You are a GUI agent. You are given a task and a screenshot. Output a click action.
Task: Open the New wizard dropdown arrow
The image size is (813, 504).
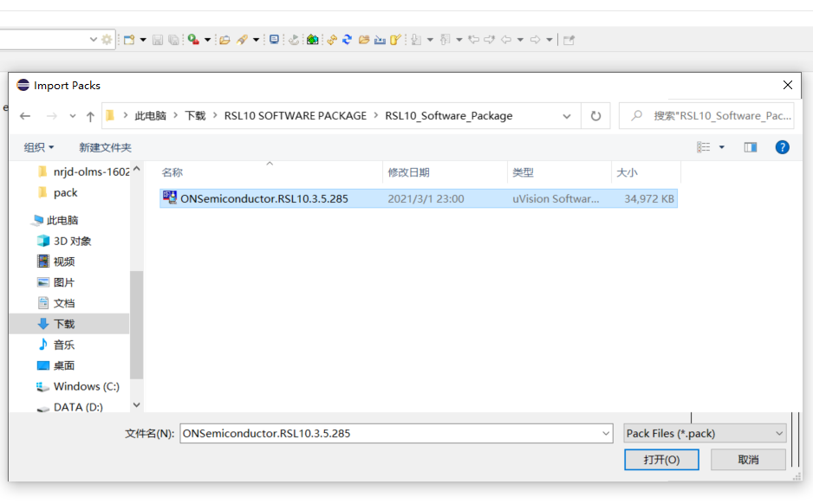pyautogui.click(x=143, y=40)
